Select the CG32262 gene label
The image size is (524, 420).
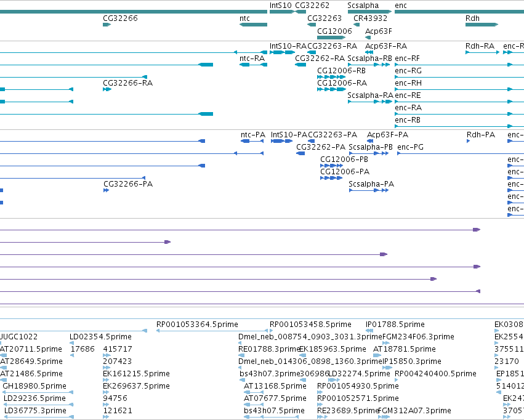(312, 6)
